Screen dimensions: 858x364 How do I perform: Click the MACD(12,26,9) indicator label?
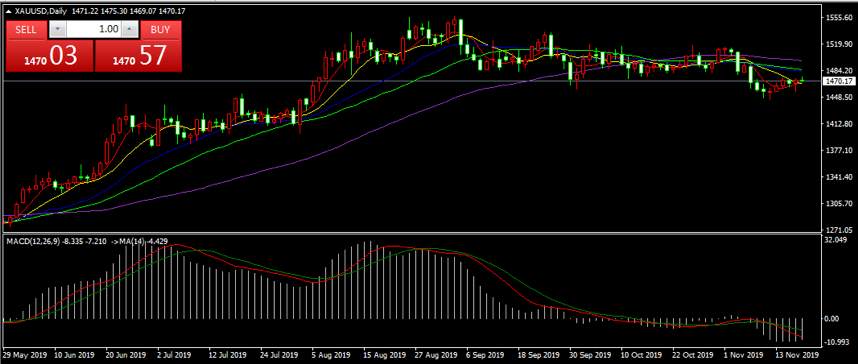pos(33,241)
